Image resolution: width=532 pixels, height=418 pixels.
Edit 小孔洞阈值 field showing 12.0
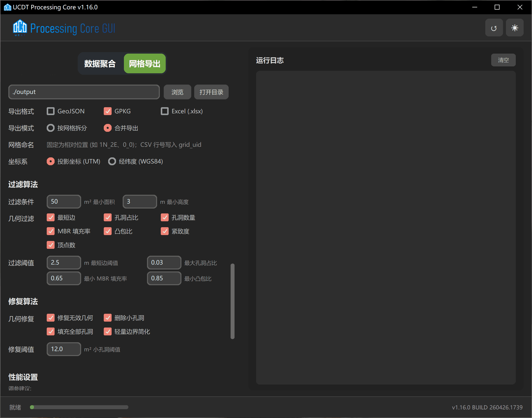pos(64,349)
